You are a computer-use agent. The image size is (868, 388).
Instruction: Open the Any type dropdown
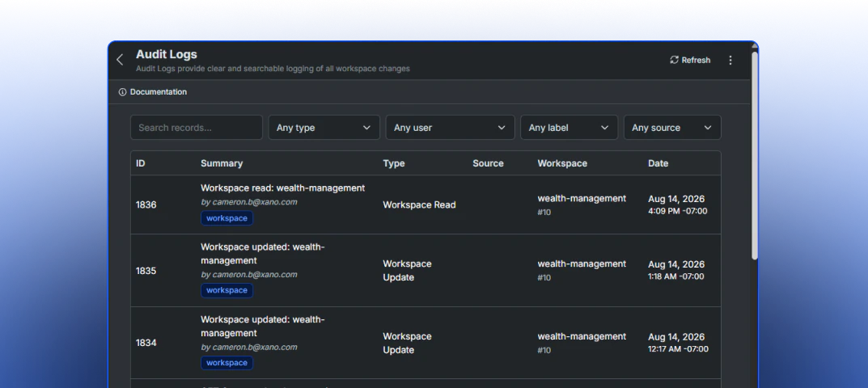pyautogui.click(x=324, y=127)
